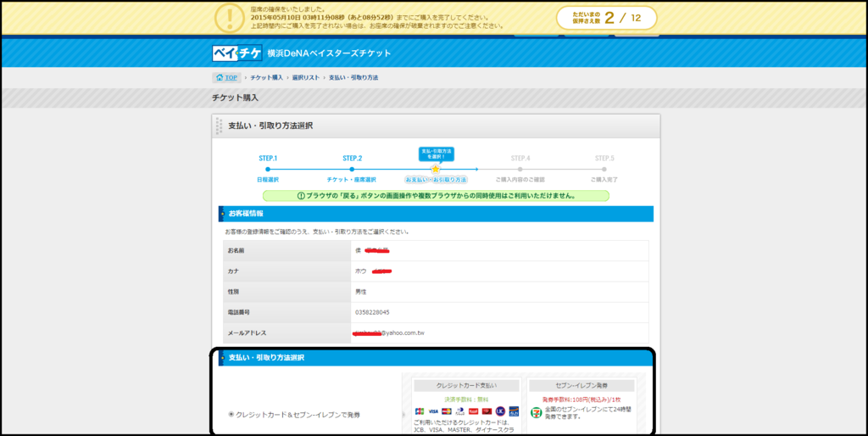The width and height of the screenshot is (868, 436).
Task: Choose クレジットカード＆セブン-イレブンで発券 radio option
Action: click(231, 414)
